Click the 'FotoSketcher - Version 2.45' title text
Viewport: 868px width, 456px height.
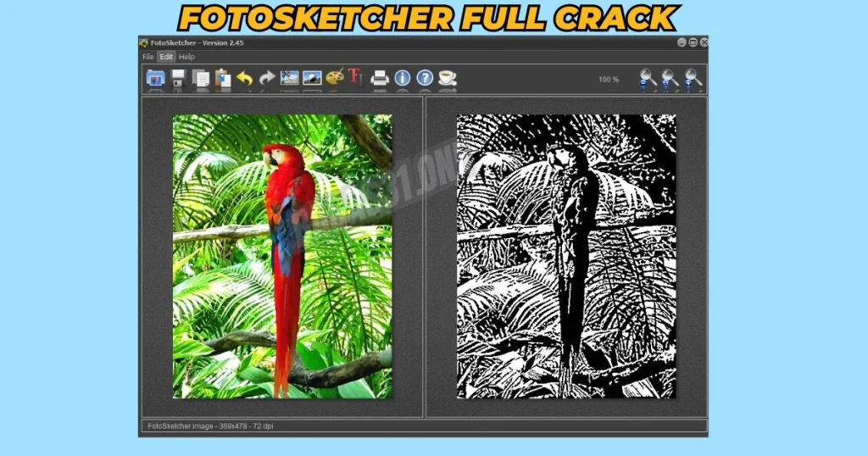pos(197,42)
